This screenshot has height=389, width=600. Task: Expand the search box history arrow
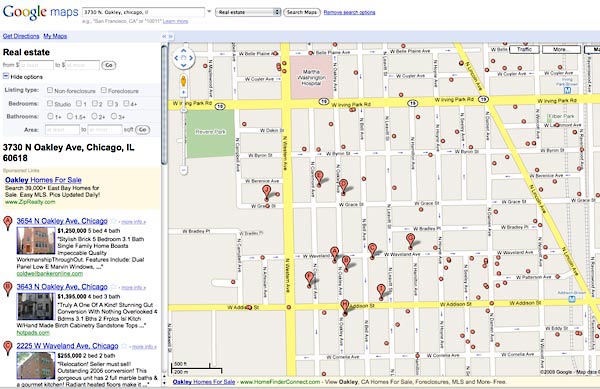(x=209, y=11)
